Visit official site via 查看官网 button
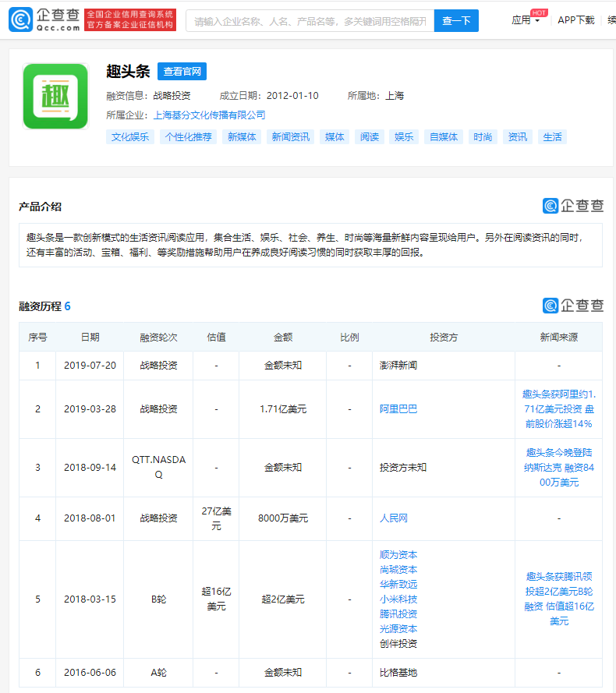Screen dimensions: 616x693 coord(182,72)
